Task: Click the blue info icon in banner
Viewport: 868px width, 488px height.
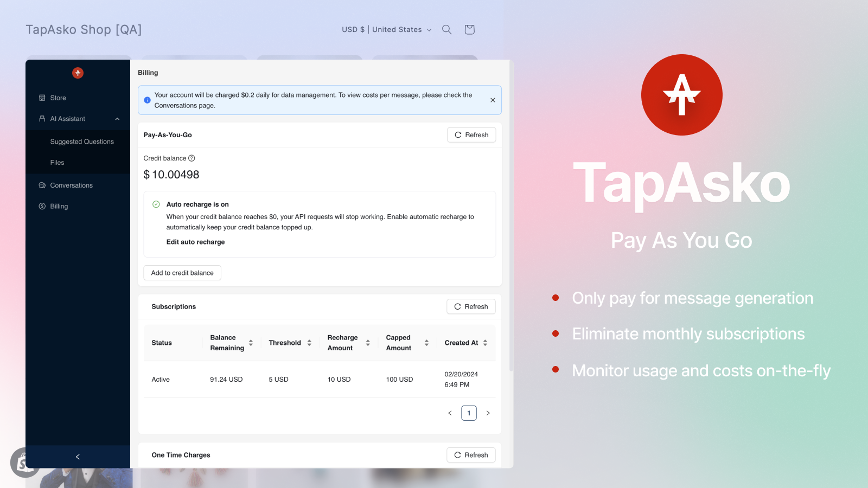Action: (x=147, y=100)
